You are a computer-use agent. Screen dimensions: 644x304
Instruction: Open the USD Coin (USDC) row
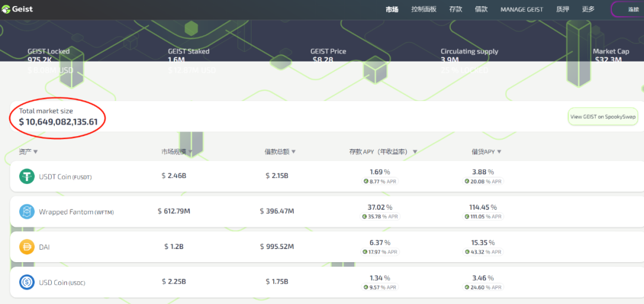tap(327, 282)
